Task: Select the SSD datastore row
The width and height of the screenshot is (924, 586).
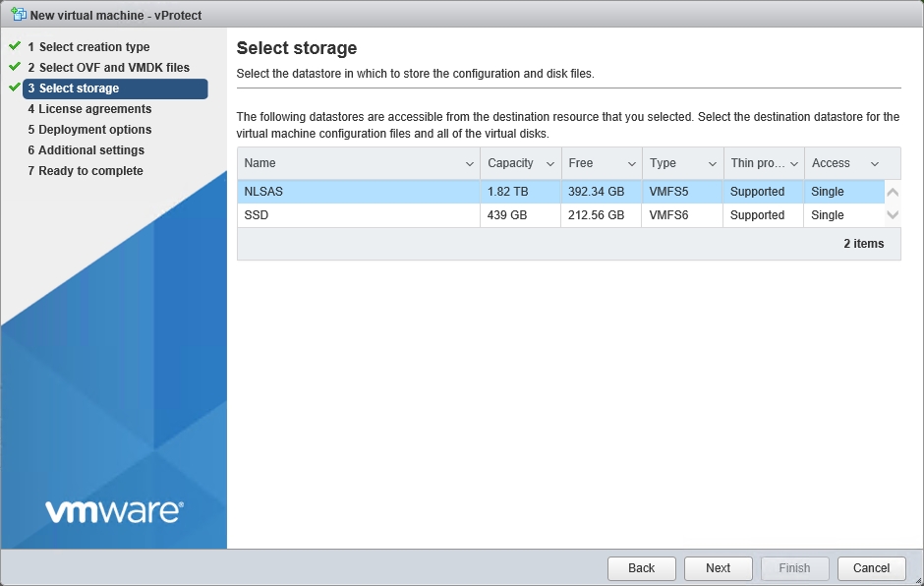Action: (x=560, y=215)
